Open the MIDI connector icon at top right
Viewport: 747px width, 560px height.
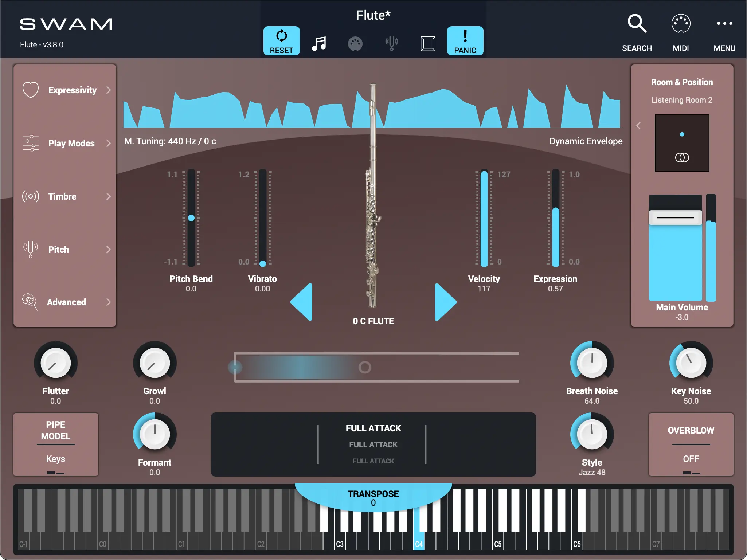click(681, 24)
